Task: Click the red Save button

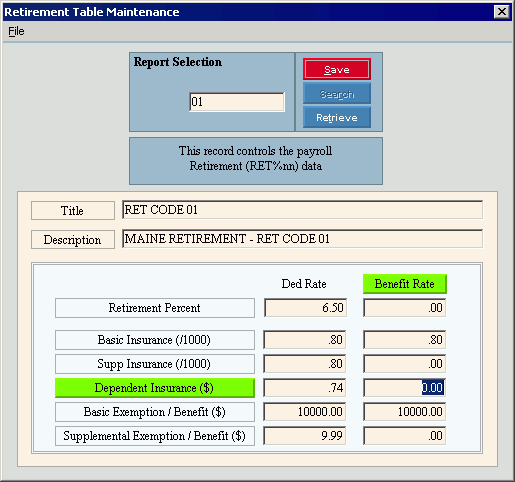Action: pos(337,69)
